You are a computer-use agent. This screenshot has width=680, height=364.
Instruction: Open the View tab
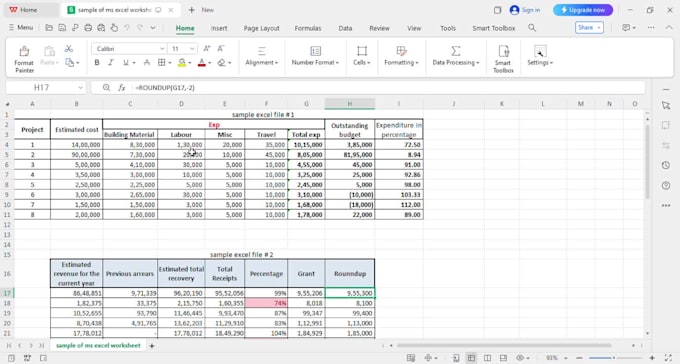414,28
